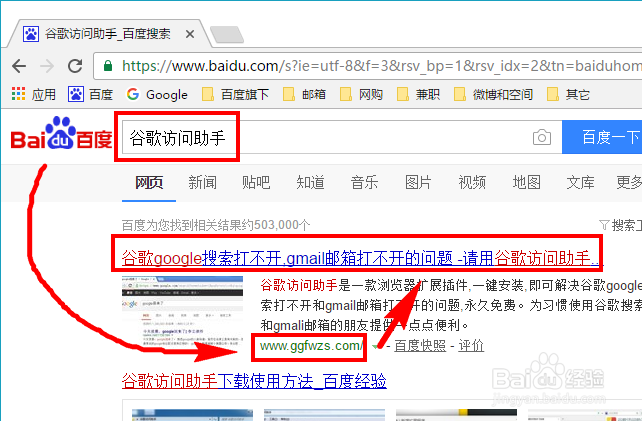Click the camera image search icon
The image size is (642, 421).
542,137
